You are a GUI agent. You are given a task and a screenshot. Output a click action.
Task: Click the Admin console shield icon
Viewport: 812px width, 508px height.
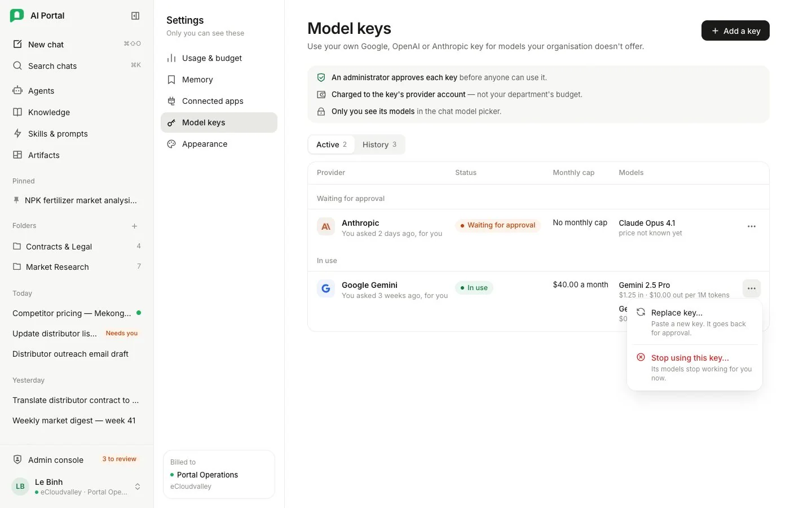(17, 459)
